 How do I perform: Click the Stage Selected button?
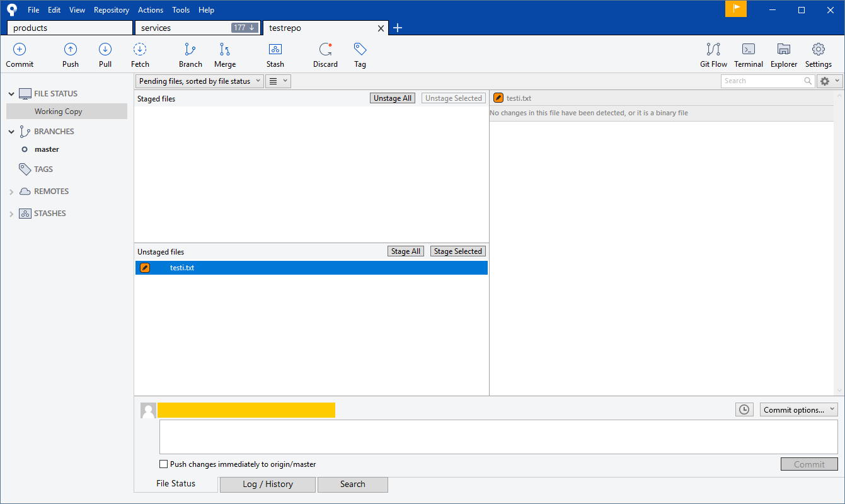tap(458, 251)
